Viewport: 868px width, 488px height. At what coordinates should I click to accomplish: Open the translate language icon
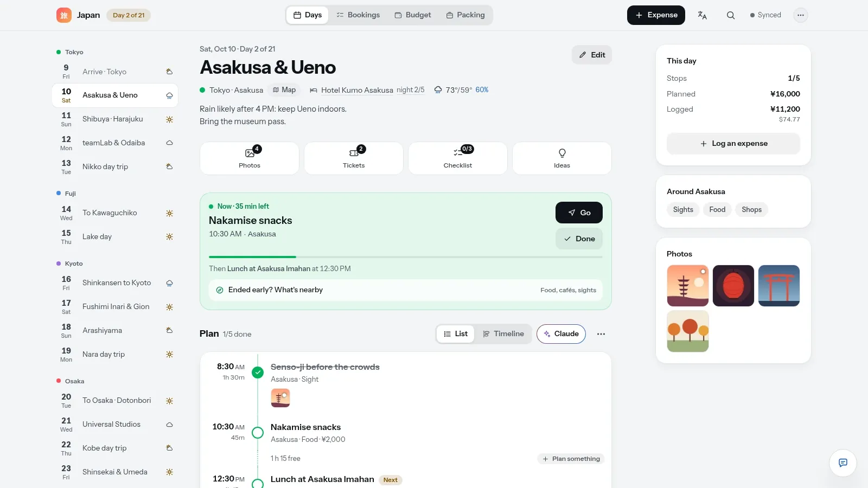click(702, 15)
